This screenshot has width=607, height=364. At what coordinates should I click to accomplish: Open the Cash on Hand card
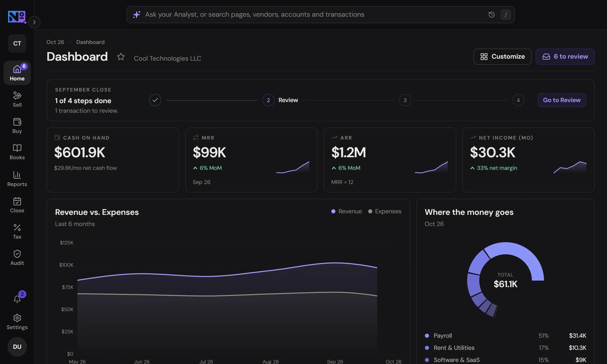click(113, 160)
